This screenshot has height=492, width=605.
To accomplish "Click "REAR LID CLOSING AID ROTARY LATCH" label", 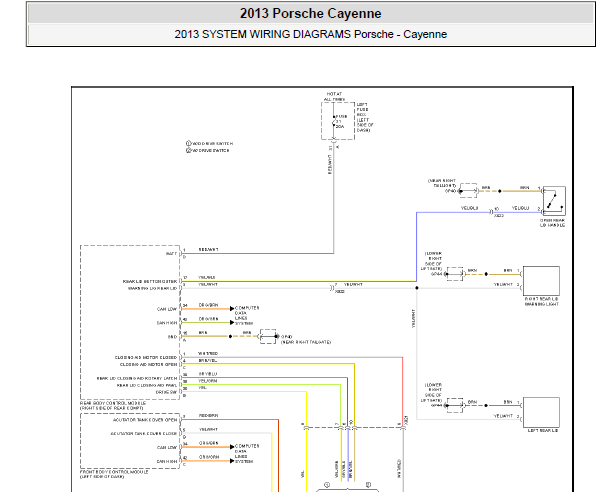I will [x=137, y=379].
